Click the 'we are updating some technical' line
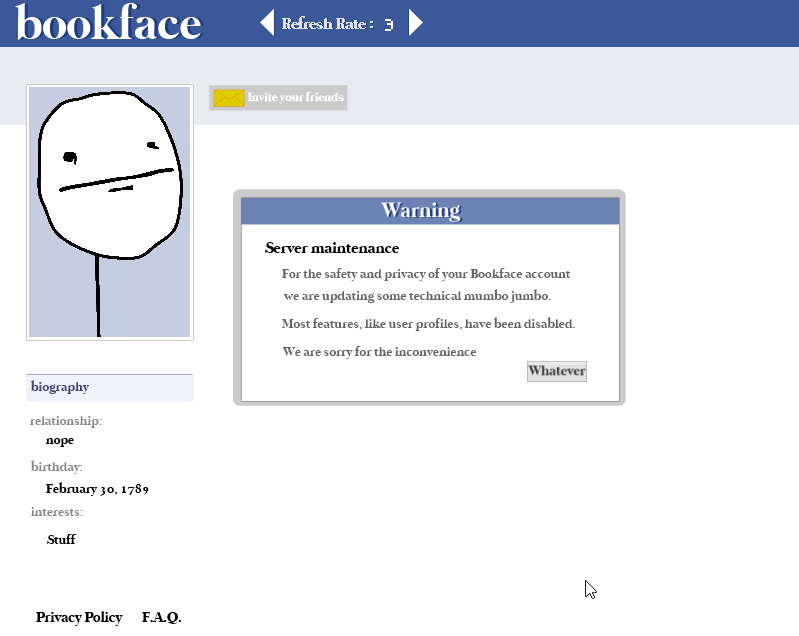This screenshot has height=636, width=799. coord(417,296)
